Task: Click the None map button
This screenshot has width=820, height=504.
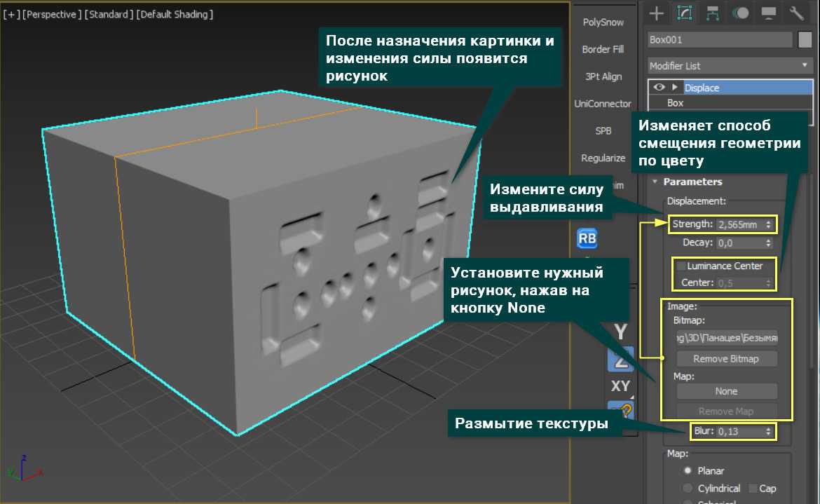Action: coord(725,391)
